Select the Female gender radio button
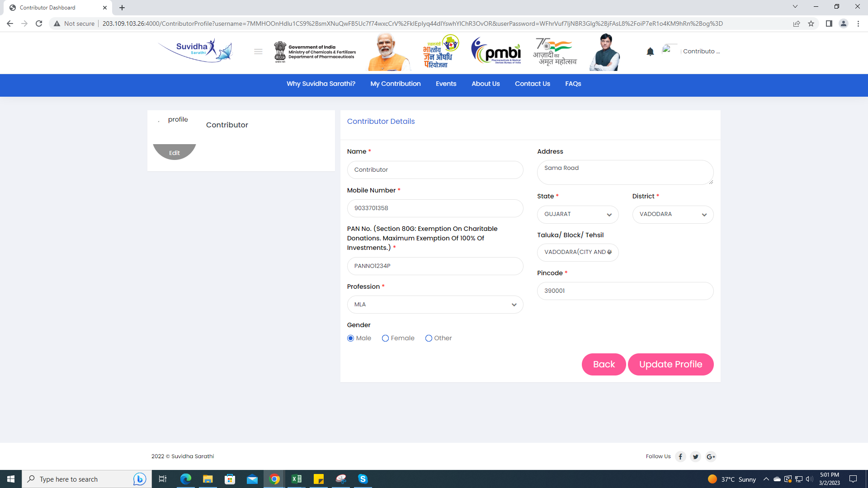868x488 pixels. click(385, 338)
